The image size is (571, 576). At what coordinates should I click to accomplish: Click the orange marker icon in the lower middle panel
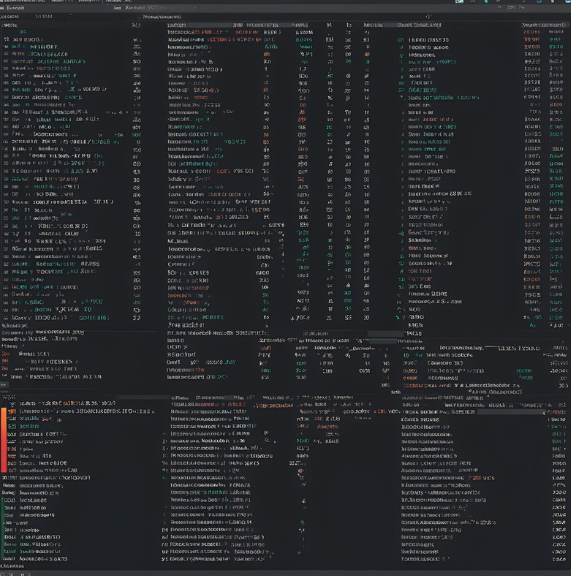301,471
